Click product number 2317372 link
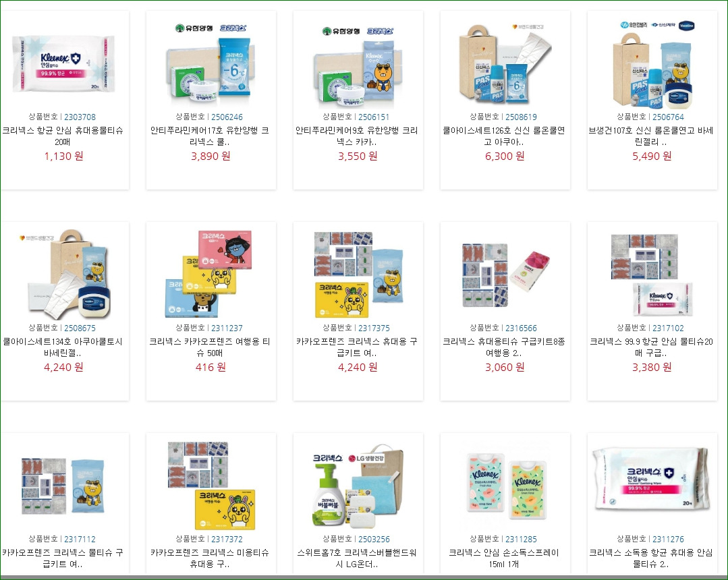728x580 pixels. point(227,539)
